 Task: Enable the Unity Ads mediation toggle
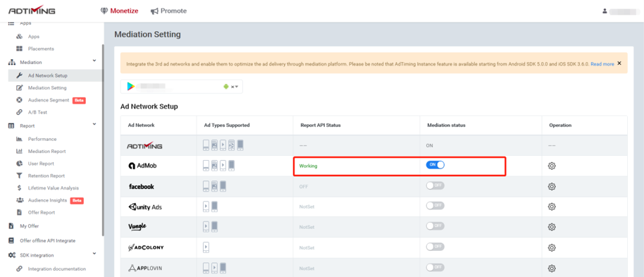pos(435,206)
